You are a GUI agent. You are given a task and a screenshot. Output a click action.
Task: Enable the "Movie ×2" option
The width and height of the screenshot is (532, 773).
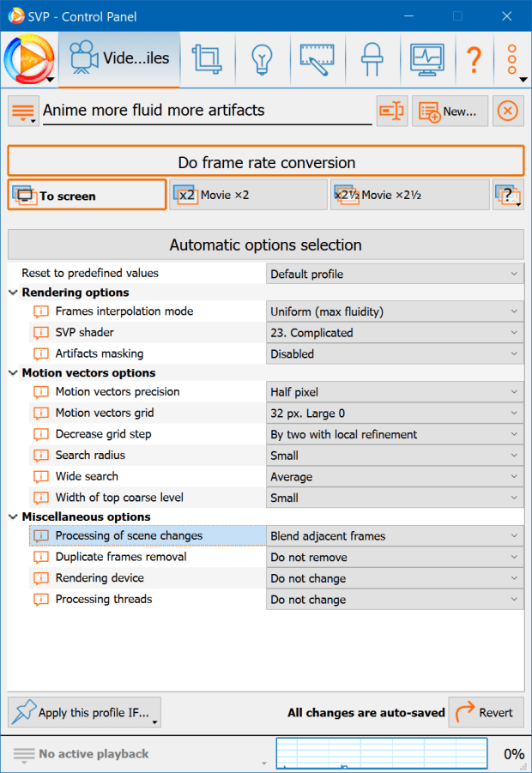tap(248, 195)
